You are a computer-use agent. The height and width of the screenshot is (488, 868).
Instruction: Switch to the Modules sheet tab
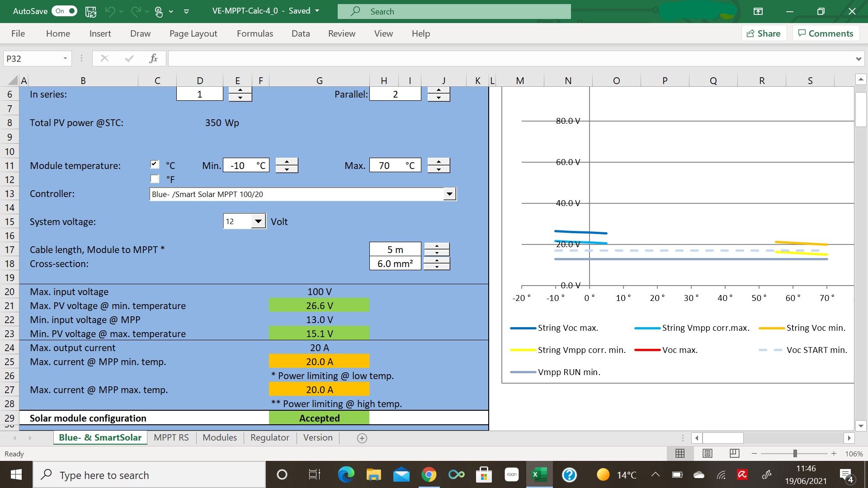coord(220,437)
